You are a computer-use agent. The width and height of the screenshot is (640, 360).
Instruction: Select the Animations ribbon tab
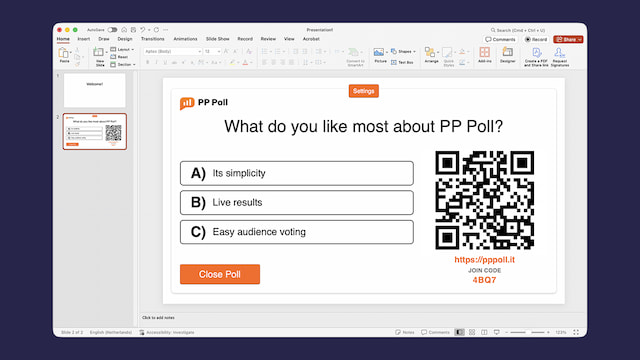(x=185, y=39)
